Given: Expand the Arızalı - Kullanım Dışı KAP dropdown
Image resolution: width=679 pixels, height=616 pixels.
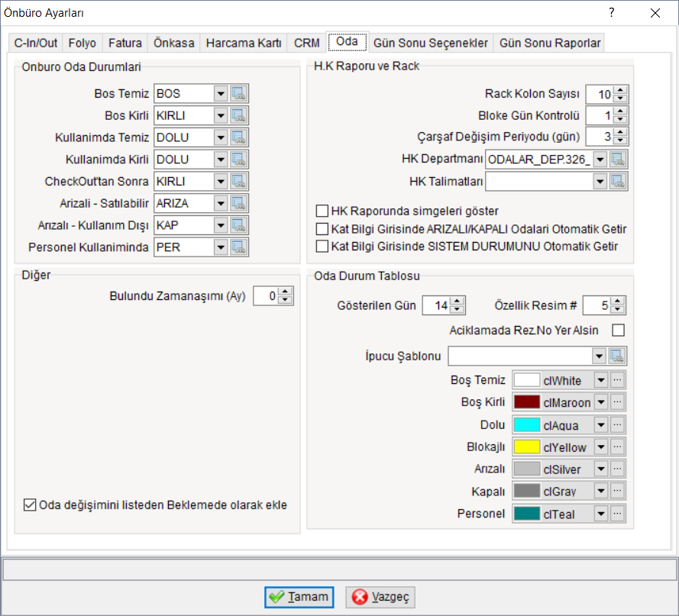Looking at the screenshot, I should 221,225.
